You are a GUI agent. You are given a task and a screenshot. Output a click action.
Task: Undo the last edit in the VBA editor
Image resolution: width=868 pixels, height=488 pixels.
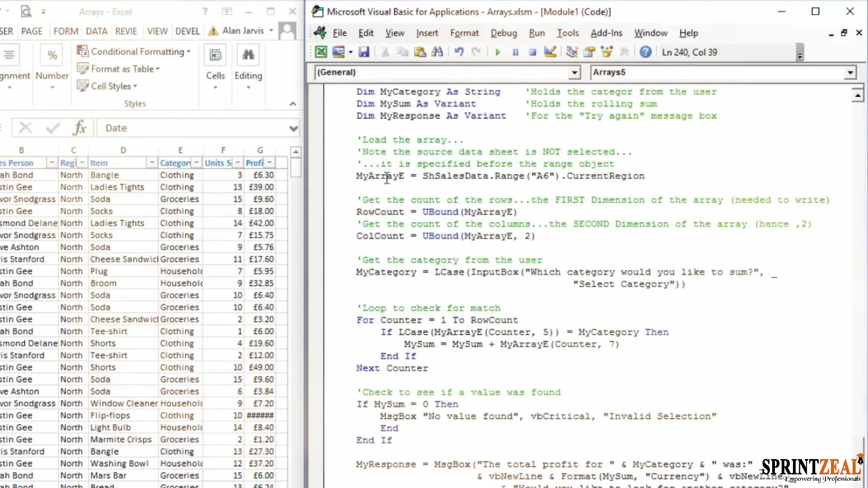[459, 52]
